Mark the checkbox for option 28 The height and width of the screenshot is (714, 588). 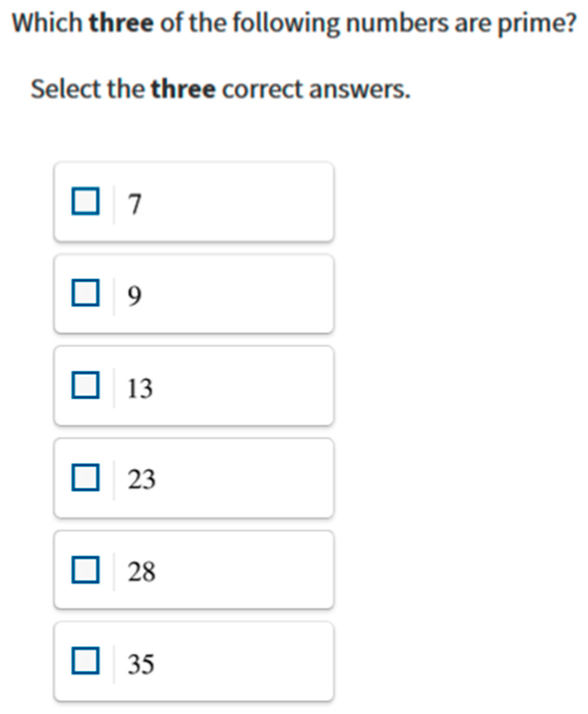pyautogui.click(x=85, y=569)
